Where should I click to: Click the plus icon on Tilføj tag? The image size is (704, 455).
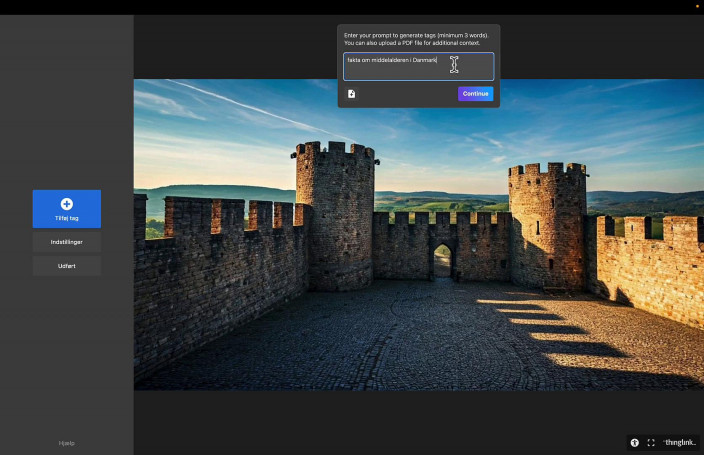[66, 204]
